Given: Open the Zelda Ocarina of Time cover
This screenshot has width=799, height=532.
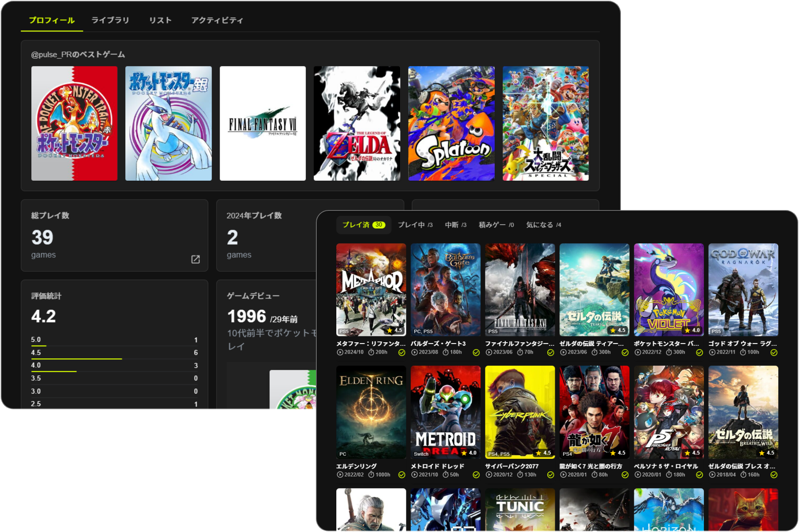Looking at the screenshot, I should tap(357, 123).
